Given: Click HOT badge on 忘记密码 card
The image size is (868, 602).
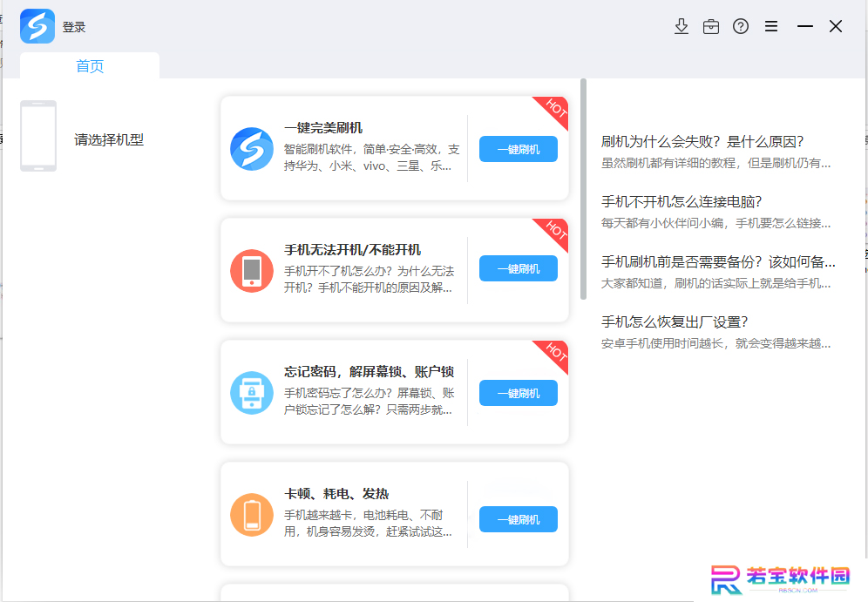Looking at the screenshot, I should tap(555, 353).
